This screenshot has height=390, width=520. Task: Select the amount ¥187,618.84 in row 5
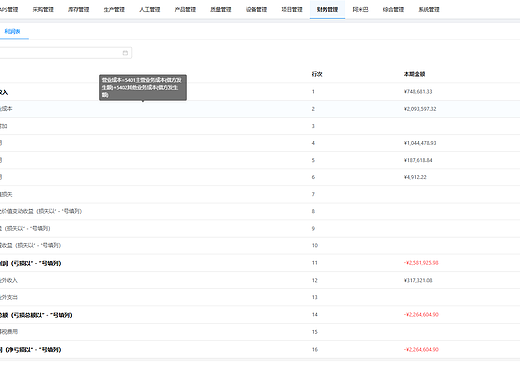coord(418,160)
